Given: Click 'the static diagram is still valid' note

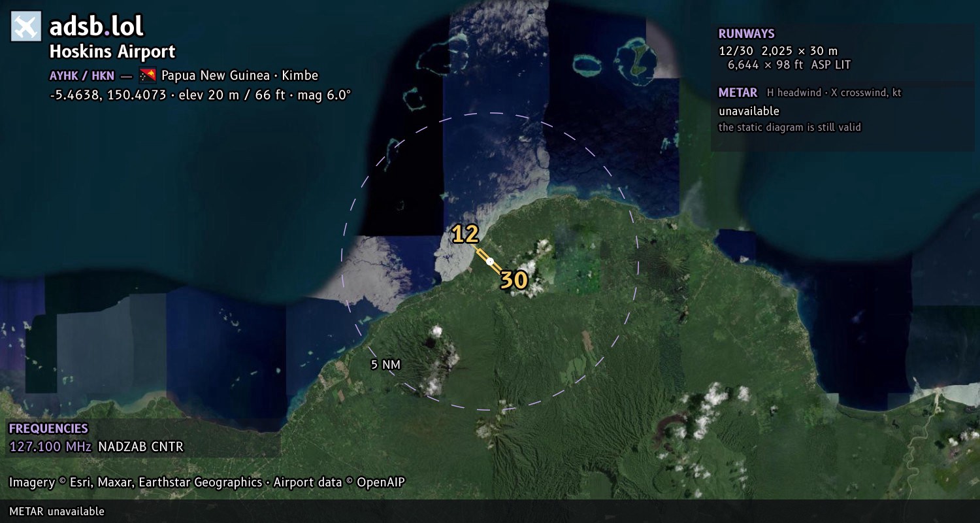Looking at the screenshot, I should 790,127.
